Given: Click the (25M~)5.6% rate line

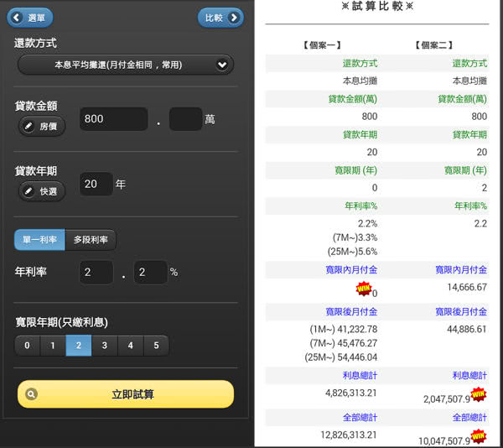Looking at the screenshot, I should (353, 252).
